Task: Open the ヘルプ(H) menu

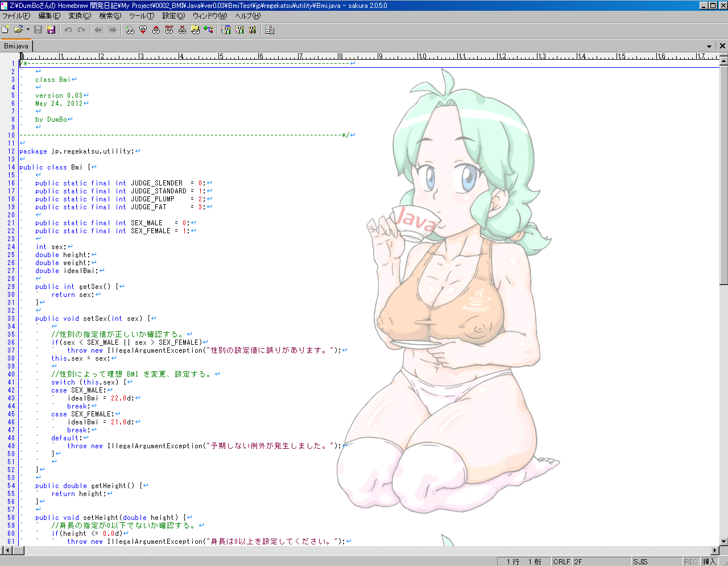Action: [248, 16]
